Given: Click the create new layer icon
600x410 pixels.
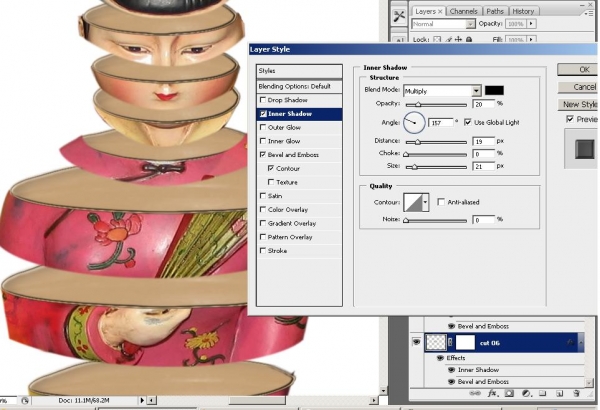Looking at the screenshot, I should click(559, 394).
